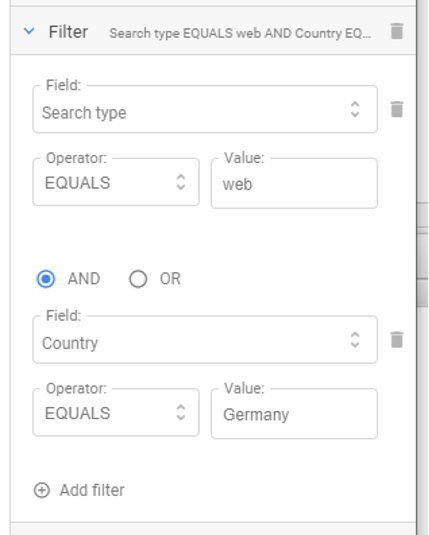Delete the Country filter row

397,339
